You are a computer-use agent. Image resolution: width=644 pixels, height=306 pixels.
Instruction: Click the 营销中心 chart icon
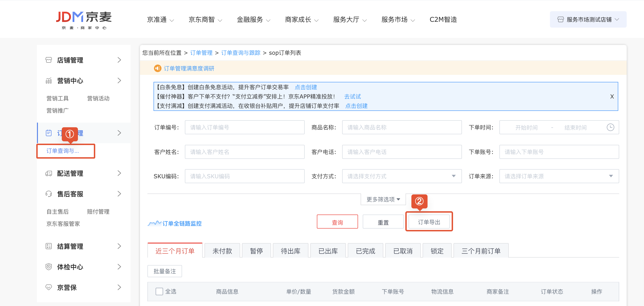point(49,80)
